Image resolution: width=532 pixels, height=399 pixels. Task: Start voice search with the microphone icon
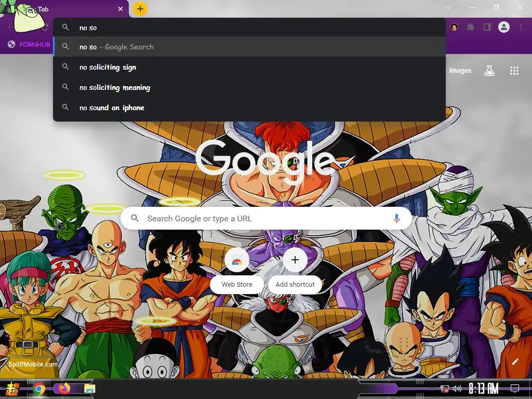(x=396, y=219)
